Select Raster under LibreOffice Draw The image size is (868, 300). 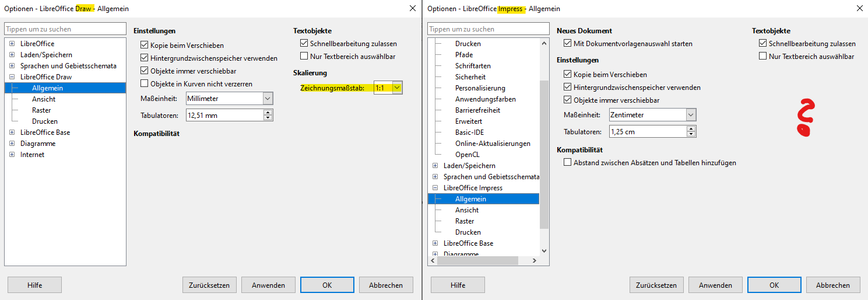point(41,110)
